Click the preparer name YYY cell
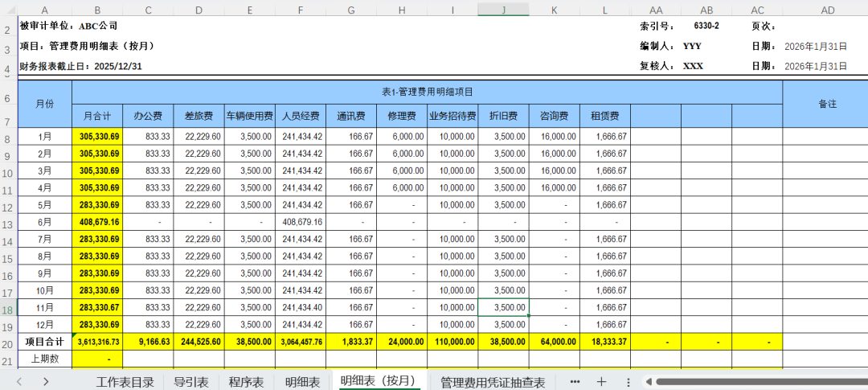This screenshot has height=390, width=868. tap(692, 47)
